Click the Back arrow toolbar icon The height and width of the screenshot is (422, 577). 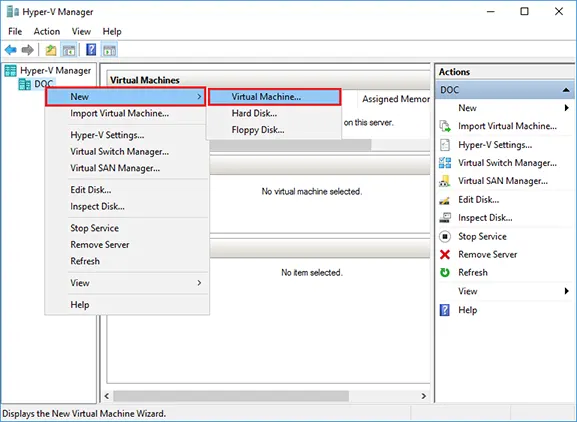point(11,50)
